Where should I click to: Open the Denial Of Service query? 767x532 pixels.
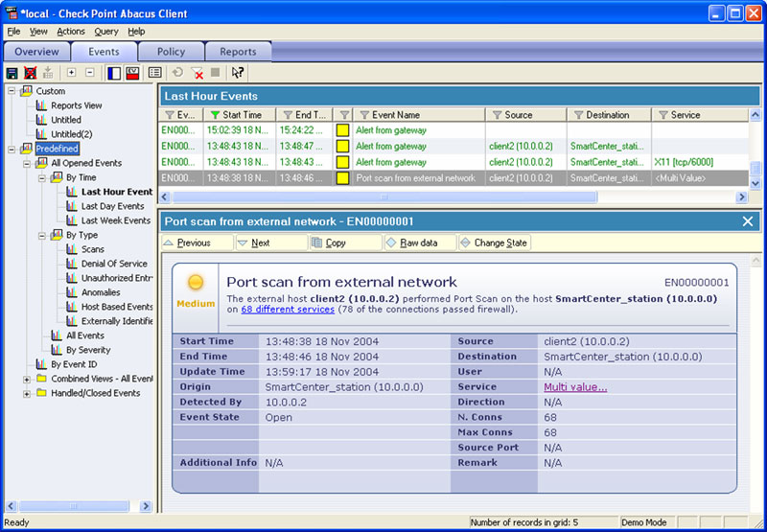coord(114,264)
